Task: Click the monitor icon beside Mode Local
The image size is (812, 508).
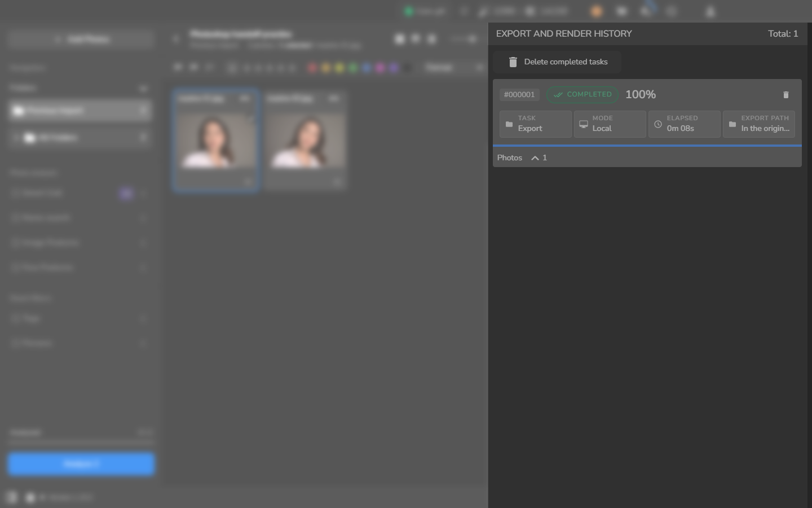Action: [x=584, y=124]
